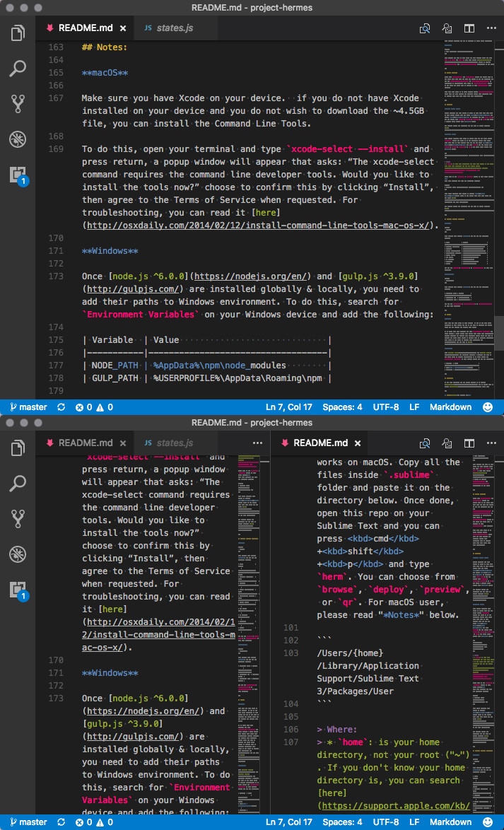Click feedback smiley in split-editor window
The image size is (504, 830).
pyautogui.click(x=488, y=822)
